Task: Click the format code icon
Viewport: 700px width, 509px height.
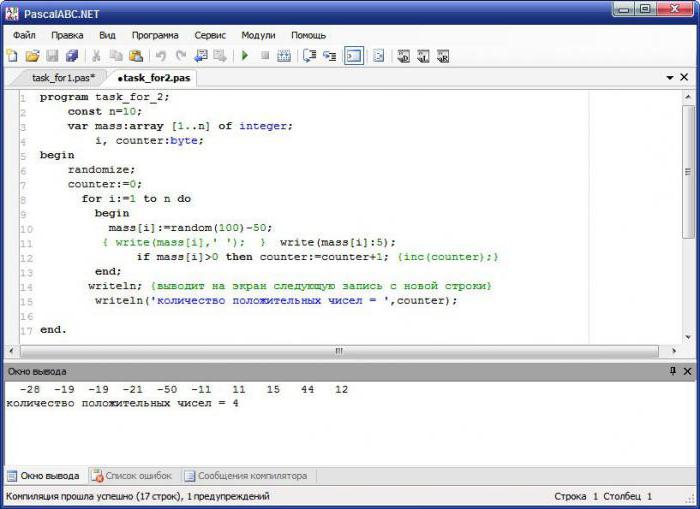Action: [x=379, y=56]
